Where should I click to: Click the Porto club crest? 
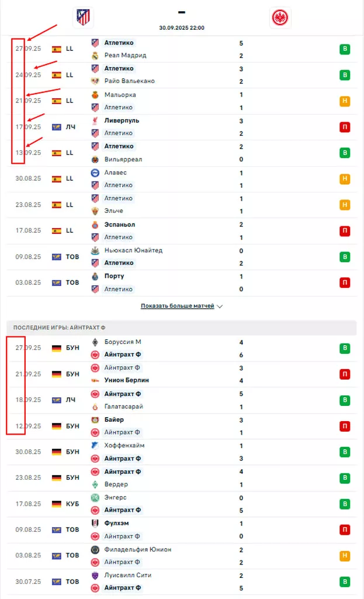coord(95,276)
